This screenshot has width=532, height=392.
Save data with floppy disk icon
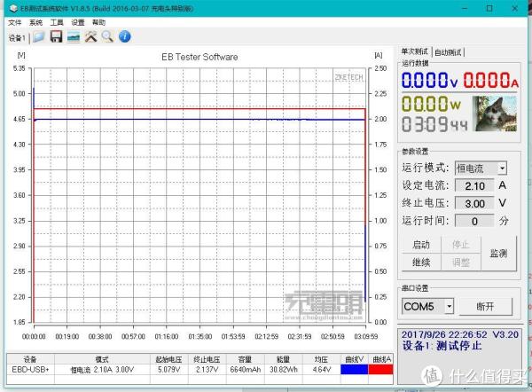coord(57,36)
